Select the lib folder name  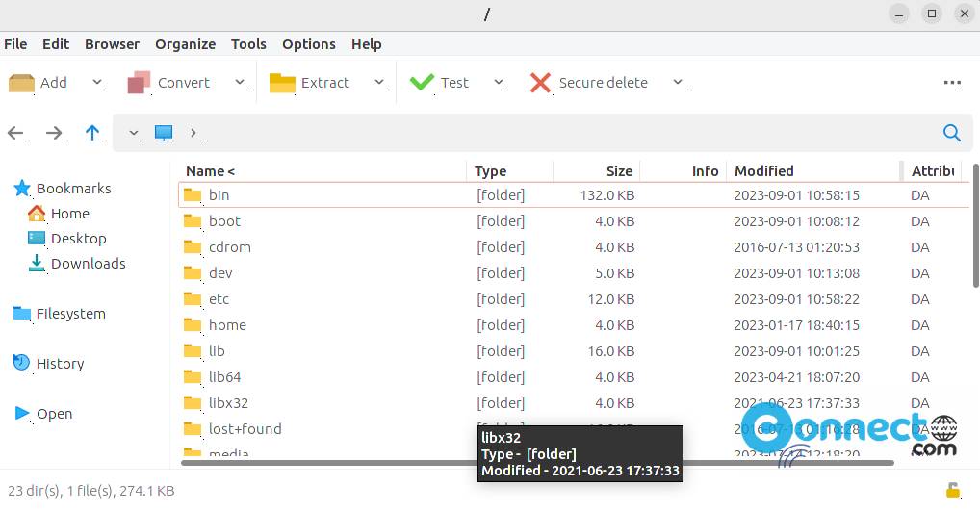[217, 351]
